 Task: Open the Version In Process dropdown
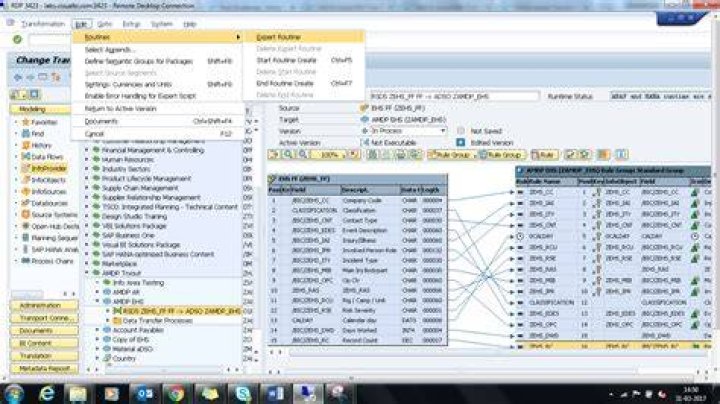point(443,131)
